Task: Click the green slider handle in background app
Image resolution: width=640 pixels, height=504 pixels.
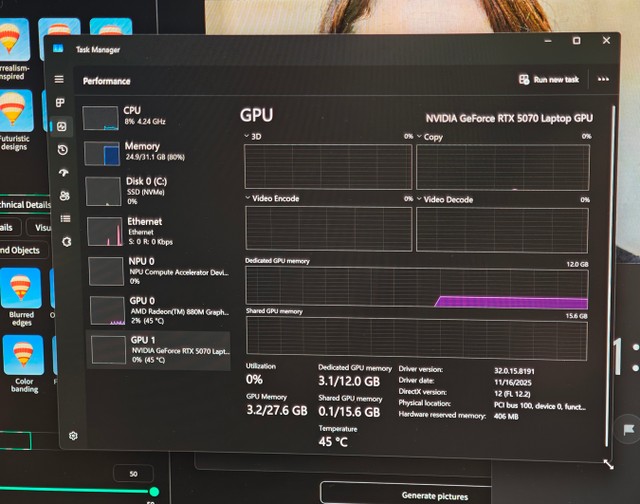Action: coord(154,491)
